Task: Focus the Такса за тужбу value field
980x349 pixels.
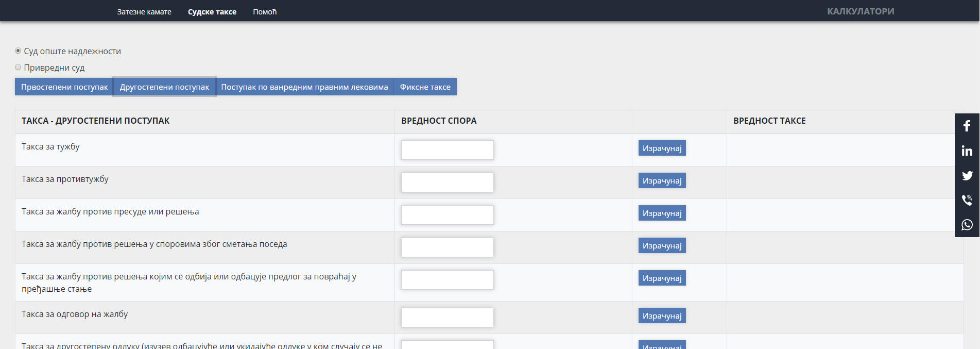Action: click(x=447, y=150)
